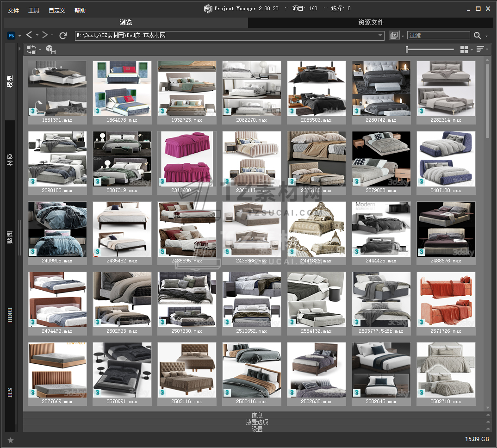497x448 pixels.
Task: Click the 3ds Max badge on 2290105.max
Action: tap(33, 182)
